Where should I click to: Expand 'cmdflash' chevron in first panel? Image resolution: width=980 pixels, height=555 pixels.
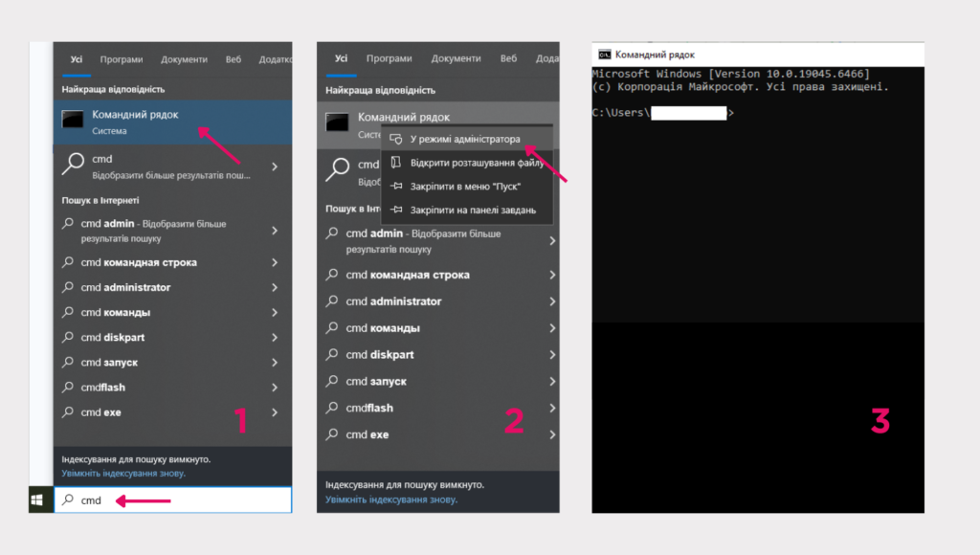pos(275,388)
